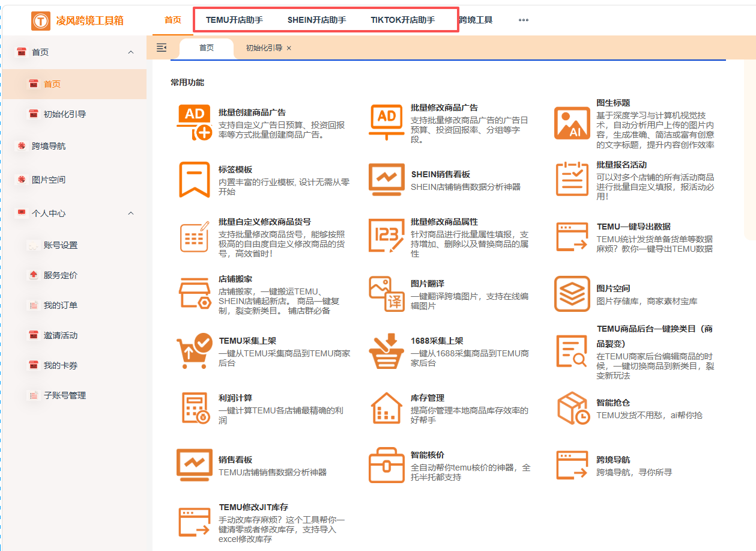Open the more menu ellipsis in top navigation
This screenshot has height=551, width=756.
(524, 20)
